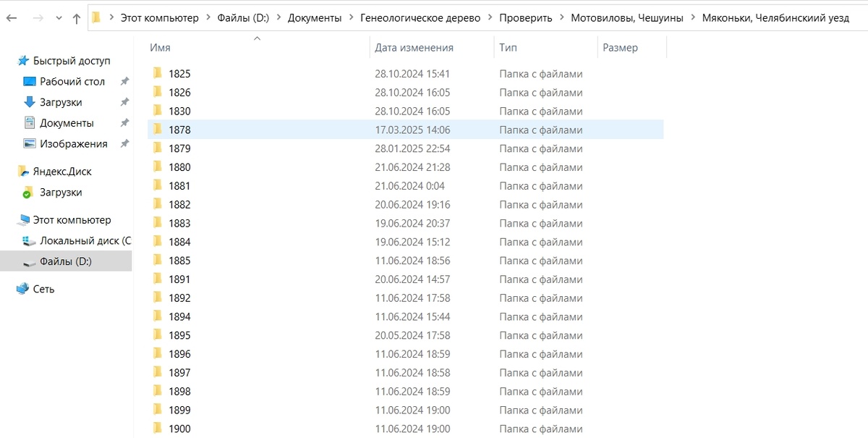Screen dimensions: 868x438
Task: Expand chevron after Файлы (D:) breadcrumb
Action: [x=278, y=18]
